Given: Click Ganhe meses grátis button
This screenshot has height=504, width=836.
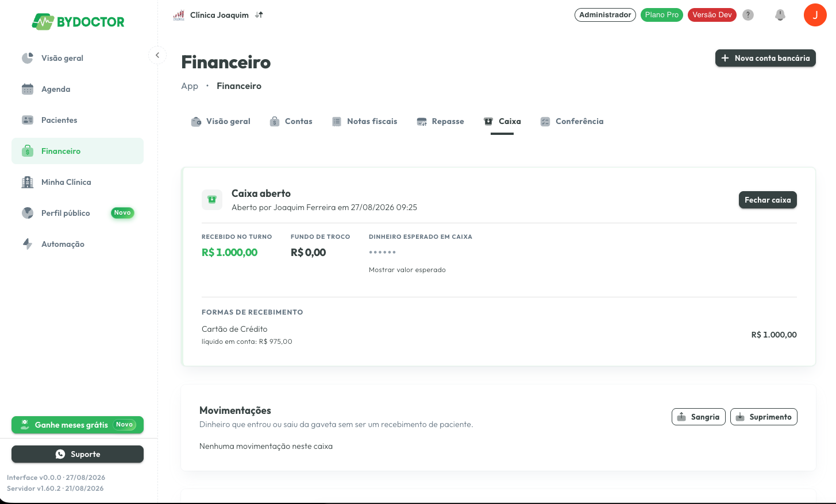Looking at the screenshot, I should point(78,425).
